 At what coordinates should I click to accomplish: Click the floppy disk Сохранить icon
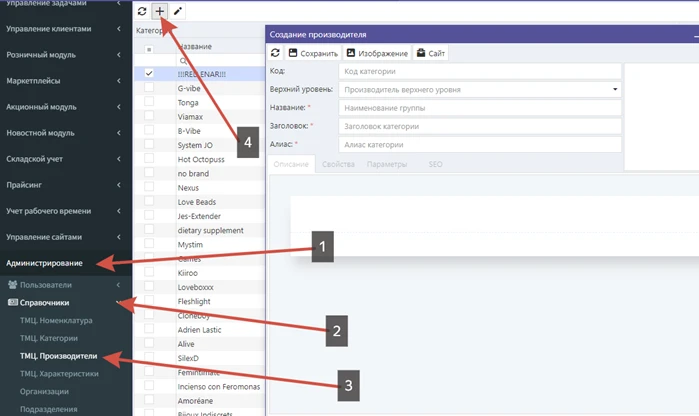pos(293,52)
